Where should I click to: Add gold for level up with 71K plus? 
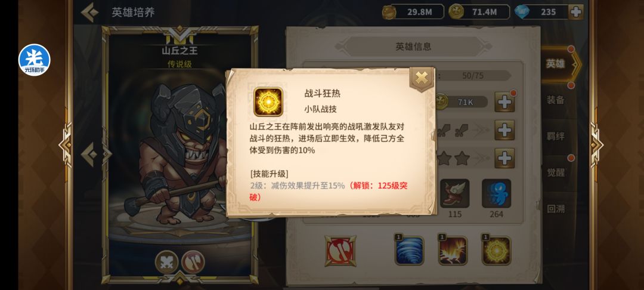click(504, 102)
